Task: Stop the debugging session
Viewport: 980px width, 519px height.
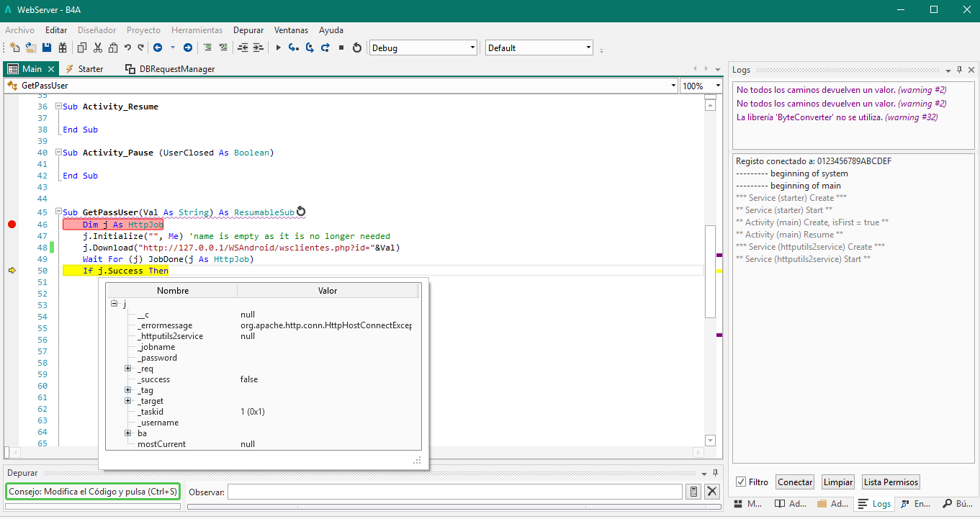Action: tap(341, 48)
